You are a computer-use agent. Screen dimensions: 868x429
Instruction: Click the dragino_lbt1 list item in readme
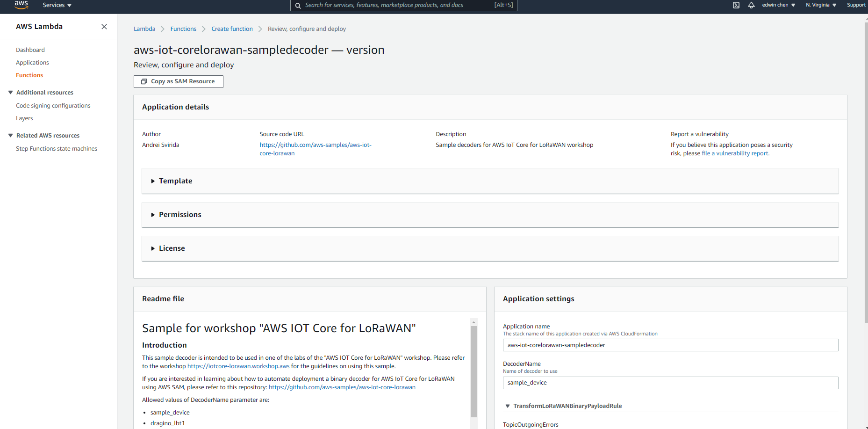(x=168, y=423)
